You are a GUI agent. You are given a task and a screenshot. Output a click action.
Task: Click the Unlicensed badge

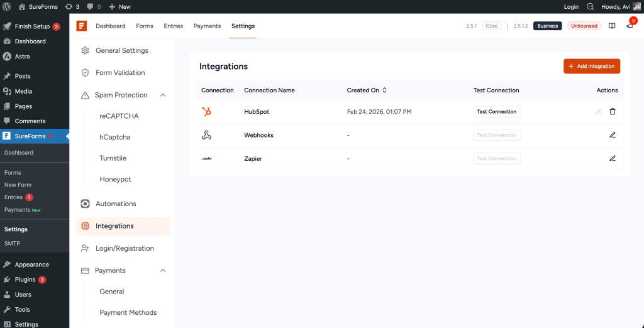click(x=584, y=26)
